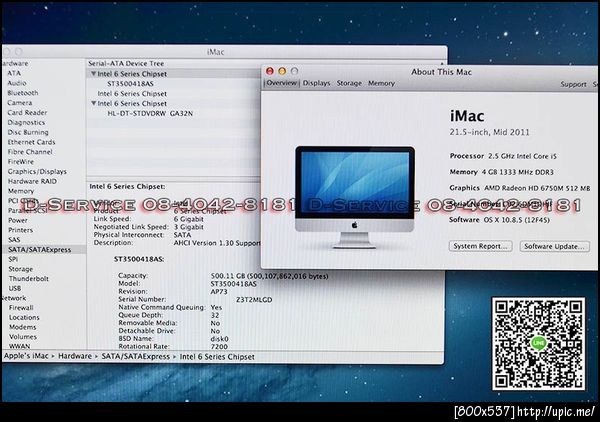Click the Processor line 2.5 GHz Intel Core i5

[x=503, y=156]
